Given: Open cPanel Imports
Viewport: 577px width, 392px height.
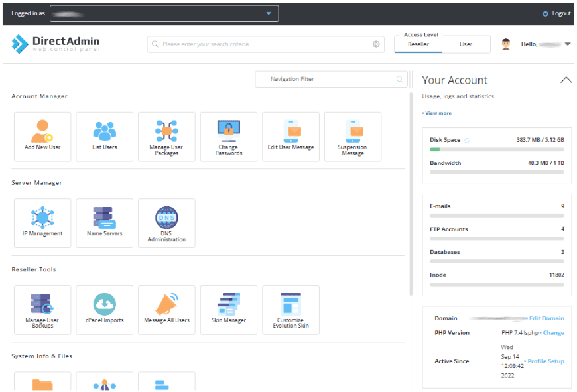Looking at the screenshot, I should click(x=105, y=310).
